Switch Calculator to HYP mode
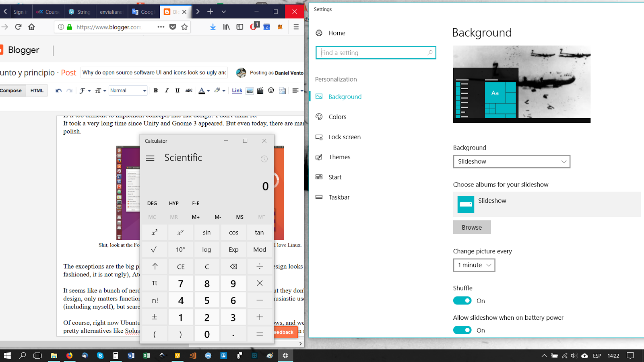The image size is (644, 362). [x=173, y=203]
